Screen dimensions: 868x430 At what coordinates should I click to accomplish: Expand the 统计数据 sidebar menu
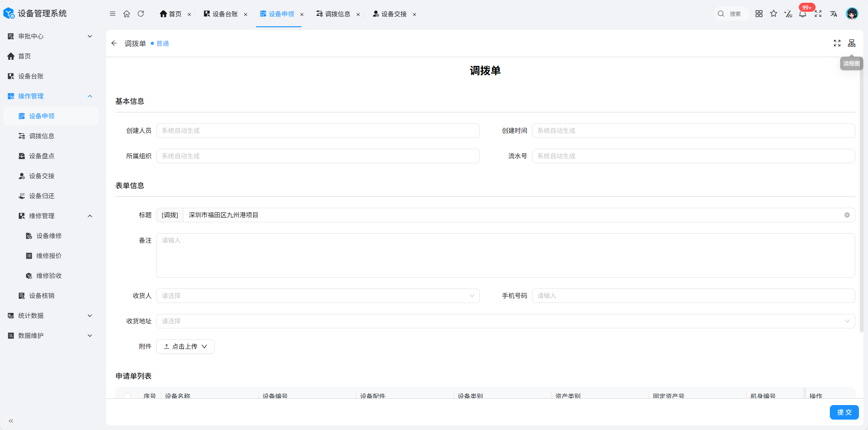50,316
